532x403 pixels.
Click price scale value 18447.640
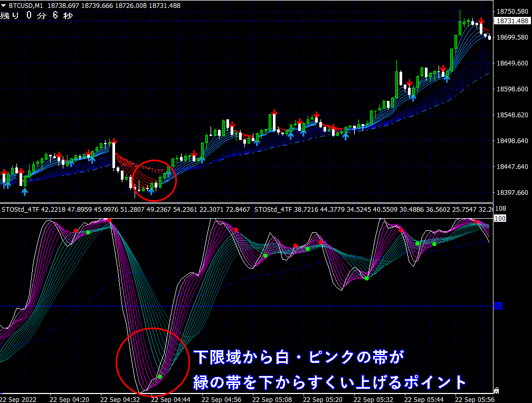(x=512, y=167)
